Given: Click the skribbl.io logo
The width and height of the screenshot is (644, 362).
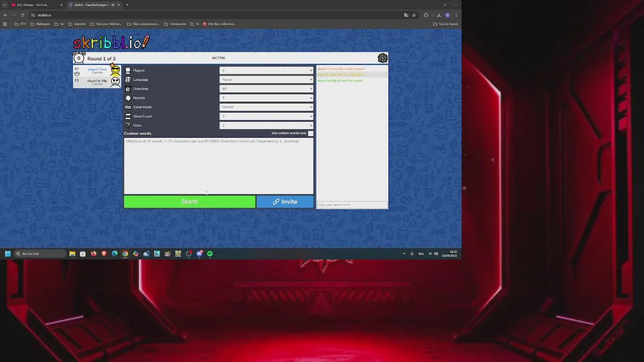Looking at the screenshot, I should [111, 42].
